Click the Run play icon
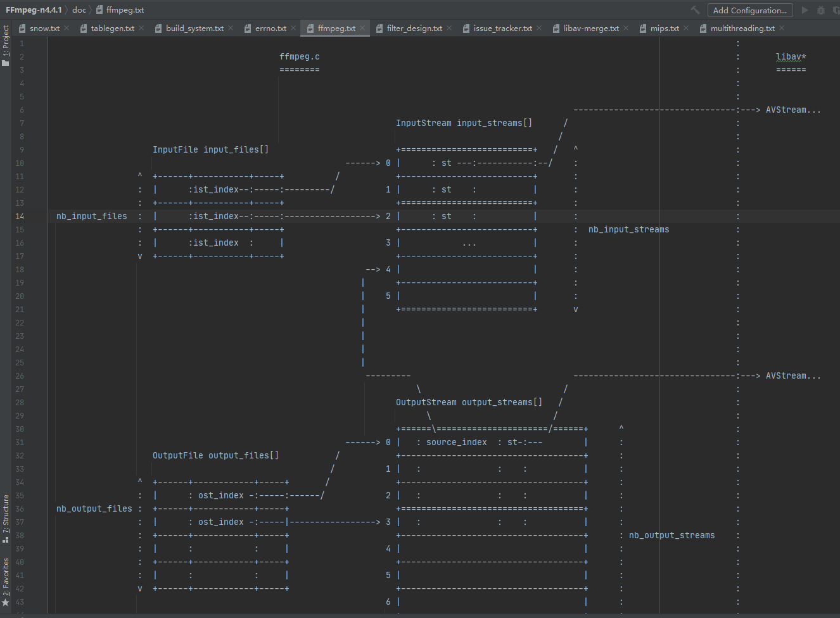Screen dimensions: 840x618 point(805,10)
